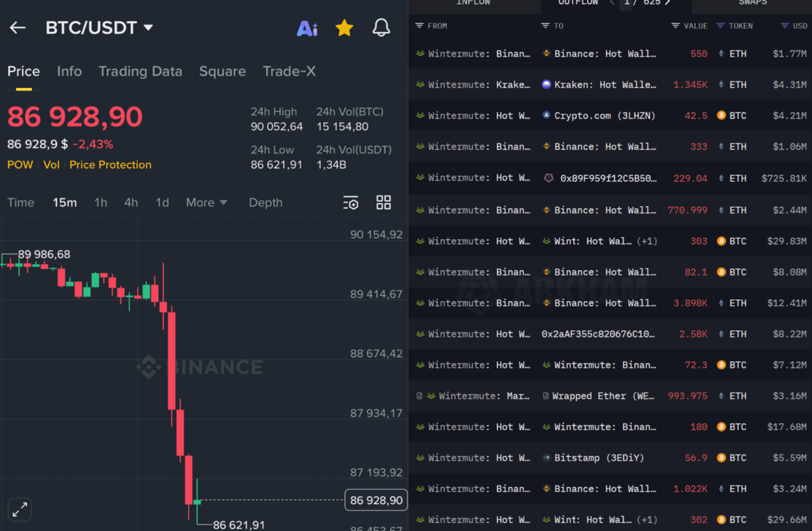Image resolution: width=812 pixels, height=531 pixels.
Task: Click the contract icon before Wrapped Ether
Action: pos(545,396)
